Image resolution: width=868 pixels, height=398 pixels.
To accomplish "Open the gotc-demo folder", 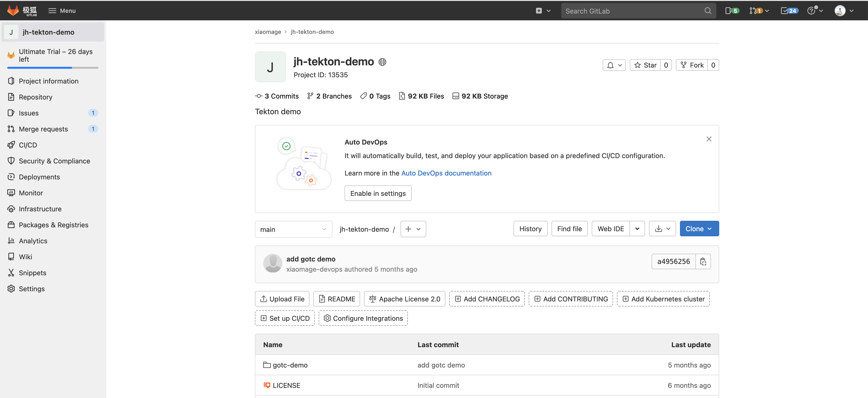I will point(290,365).
